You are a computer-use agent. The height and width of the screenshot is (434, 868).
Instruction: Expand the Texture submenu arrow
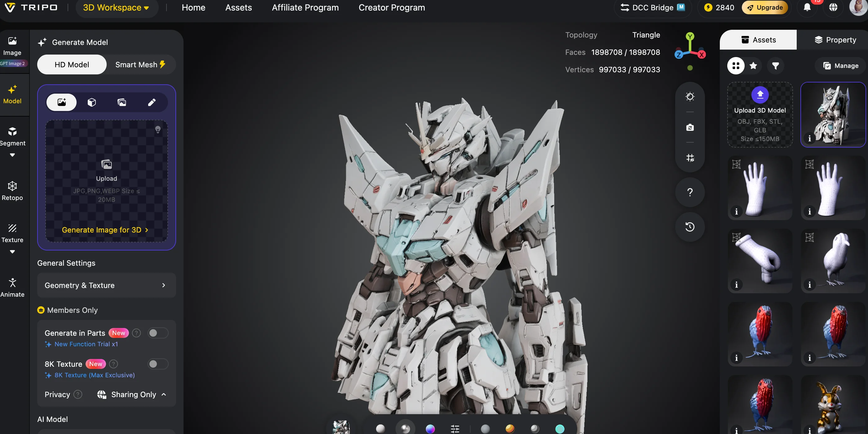point(12,252)
